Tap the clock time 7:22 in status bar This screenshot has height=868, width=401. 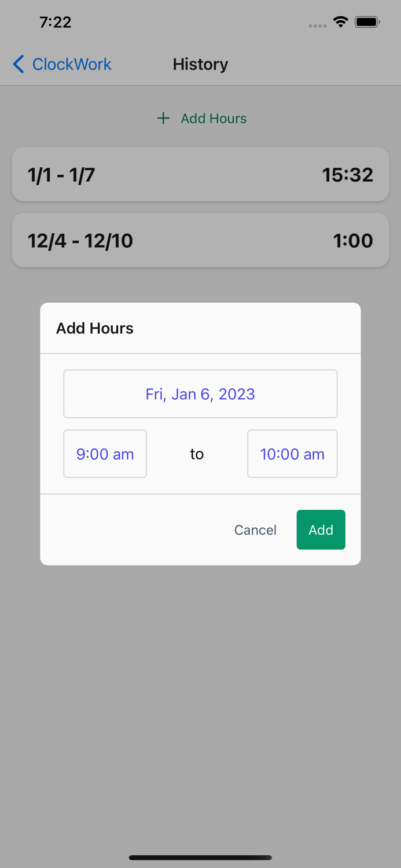tap(56, 22)
